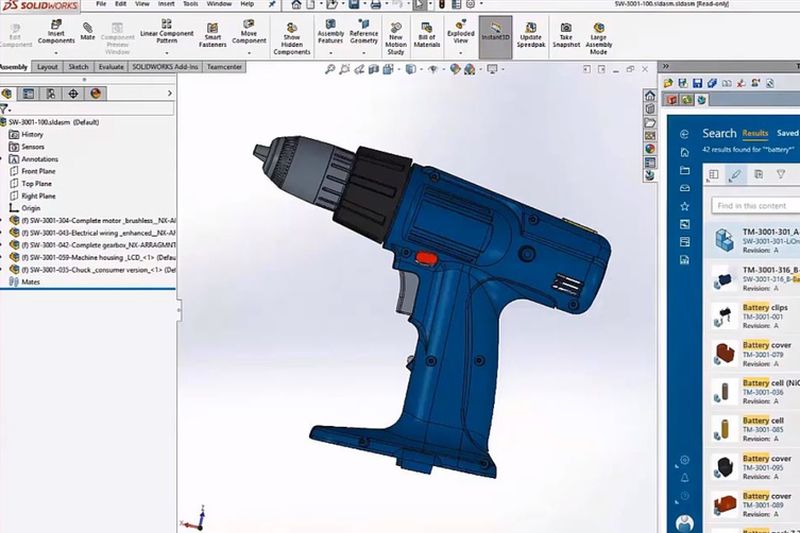
Task: Create an Exploded View
Action: pos(461,32)
